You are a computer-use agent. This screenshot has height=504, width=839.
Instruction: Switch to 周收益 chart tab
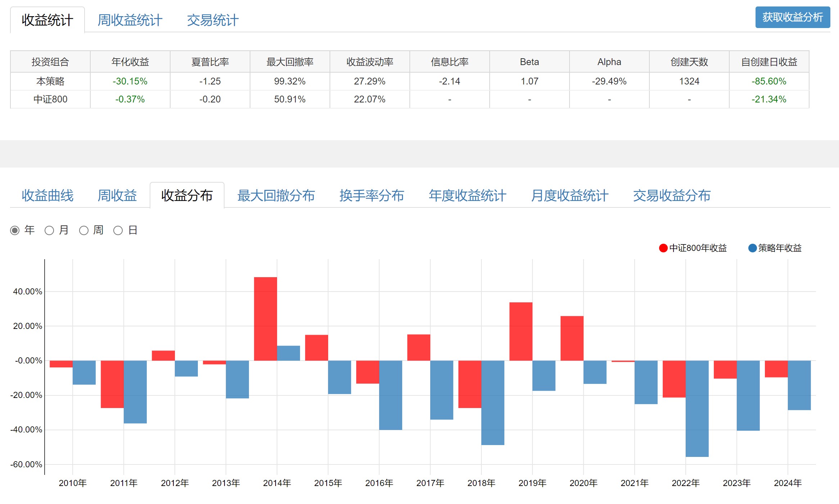(117, 196)
